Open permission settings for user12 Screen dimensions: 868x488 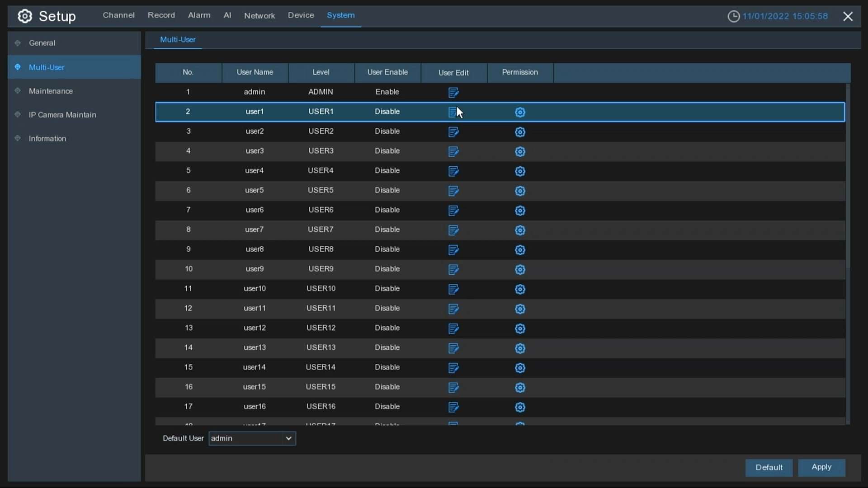point(520,328)
